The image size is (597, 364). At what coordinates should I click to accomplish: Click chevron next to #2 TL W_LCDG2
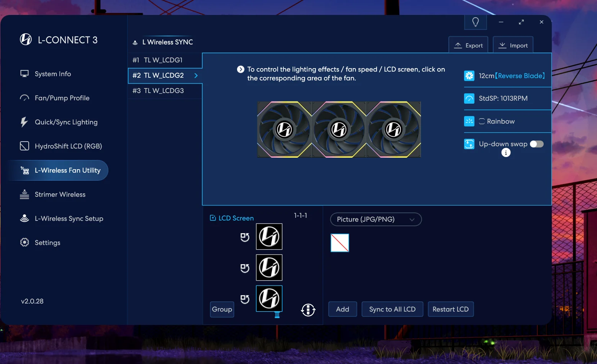[196, 75]
